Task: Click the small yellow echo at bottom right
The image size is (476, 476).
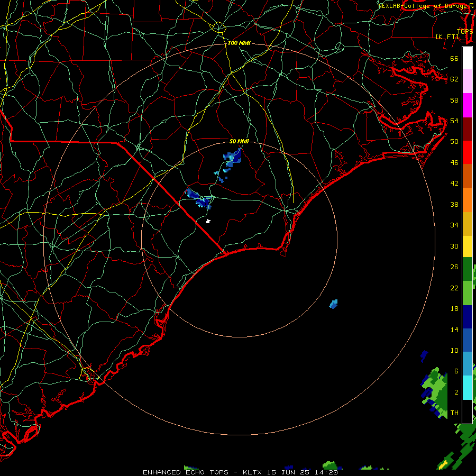Action: point(443,464)
